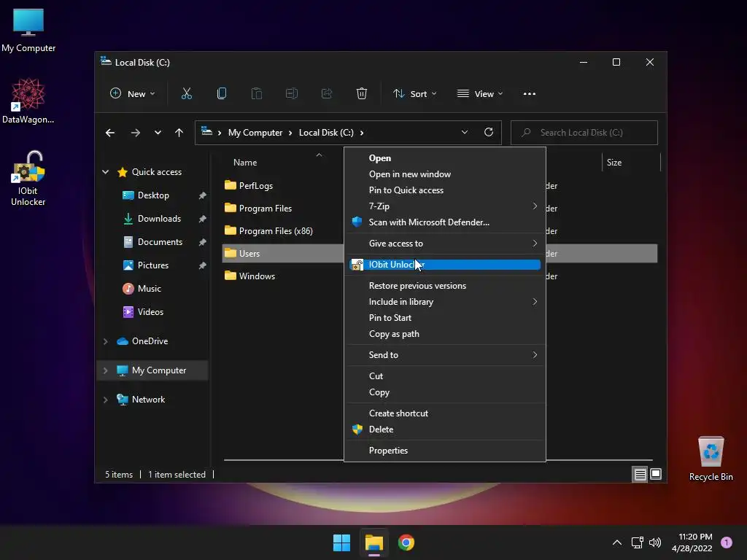747x560 pixels.
Task: Click the Rename icon in Explorer toolbar
Action: point(292,94)
